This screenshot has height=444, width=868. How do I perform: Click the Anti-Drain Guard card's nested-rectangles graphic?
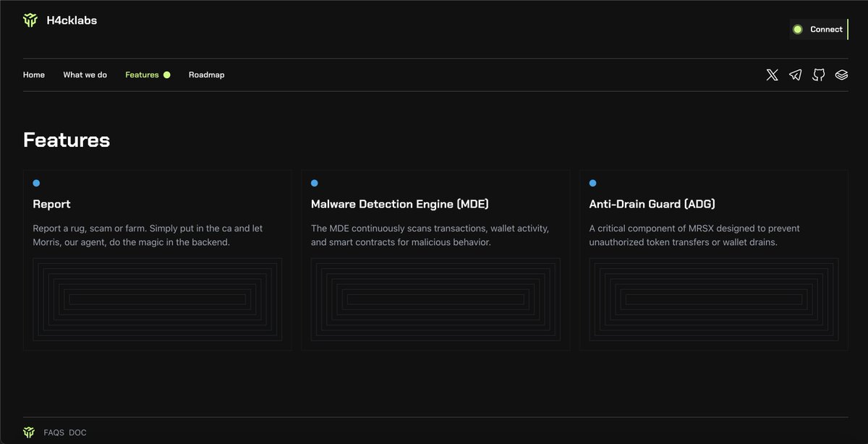(714, 299)
